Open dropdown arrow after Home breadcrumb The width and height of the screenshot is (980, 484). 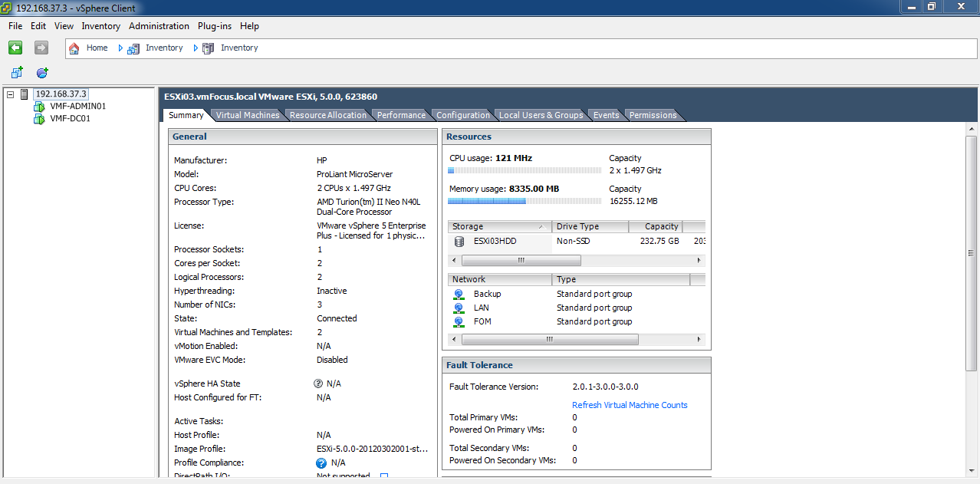(x=120, y=48)
